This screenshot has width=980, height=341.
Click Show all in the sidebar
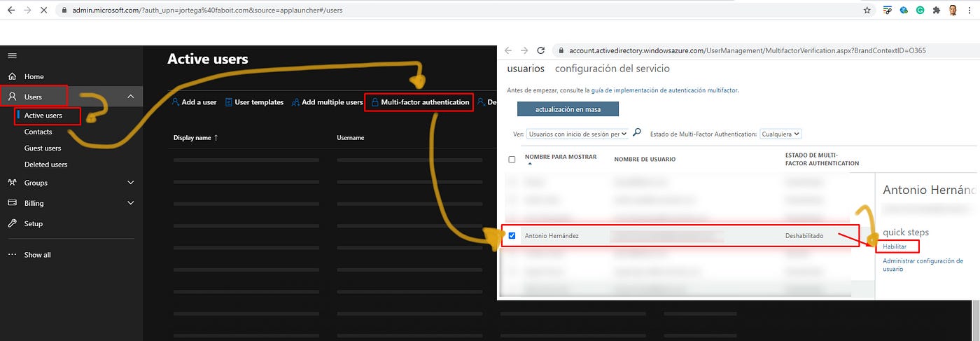coord(37,255)
